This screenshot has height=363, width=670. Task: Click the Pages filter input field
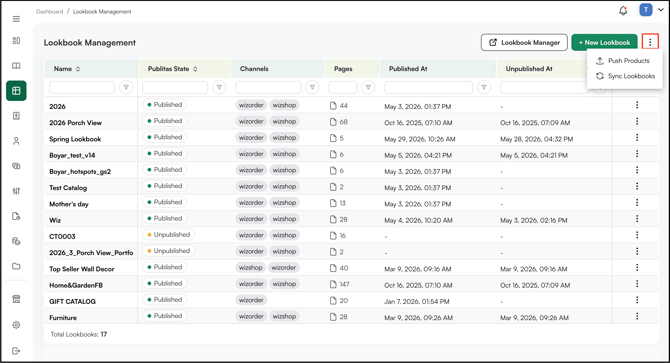pyautogui.click(x=343, y=87)
